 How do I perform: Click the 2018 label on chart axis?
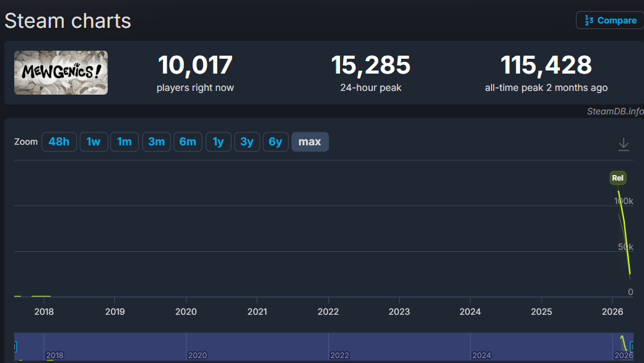(44, 312)
